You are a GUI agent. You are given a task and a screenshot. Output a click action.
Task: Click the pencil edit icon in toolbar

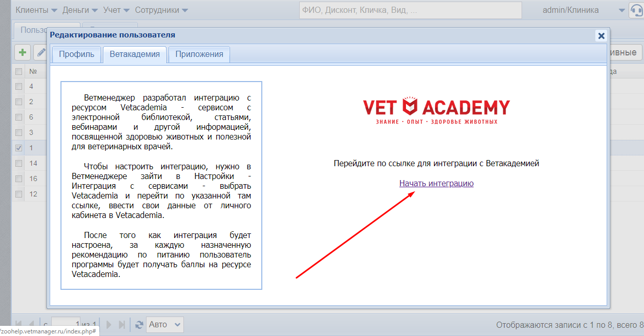point(40,52)
